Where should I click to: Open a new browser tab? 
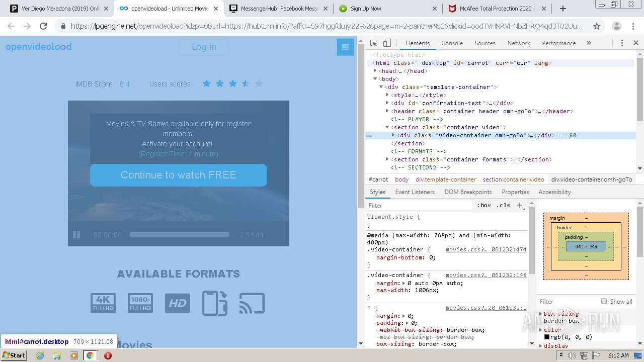563,9
